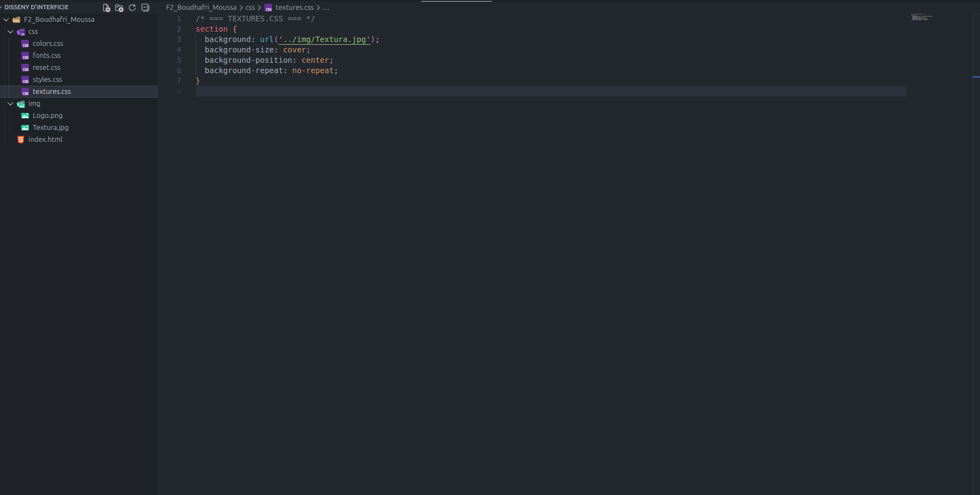This screenshot has height=495, width=980.
Task: Open reset.css in the editor
Action: point(46,68)
